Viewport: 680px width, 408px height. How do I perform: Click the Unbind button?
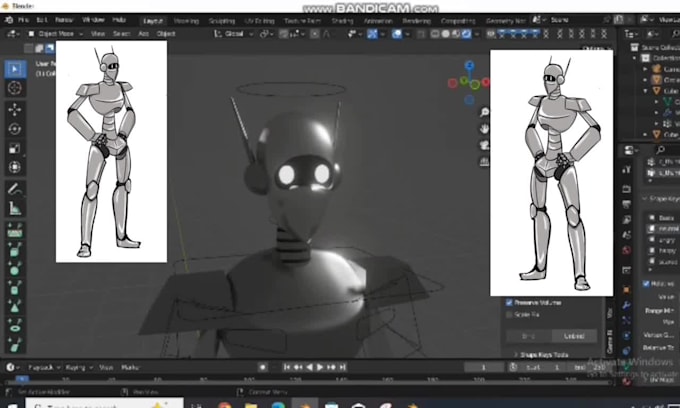574,336
